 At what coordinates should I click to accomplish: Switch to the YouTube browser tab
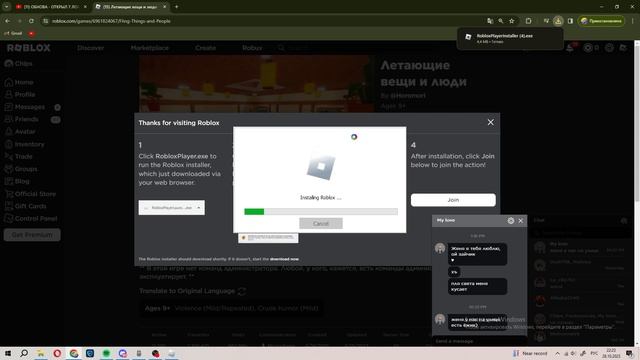(51, 7)
